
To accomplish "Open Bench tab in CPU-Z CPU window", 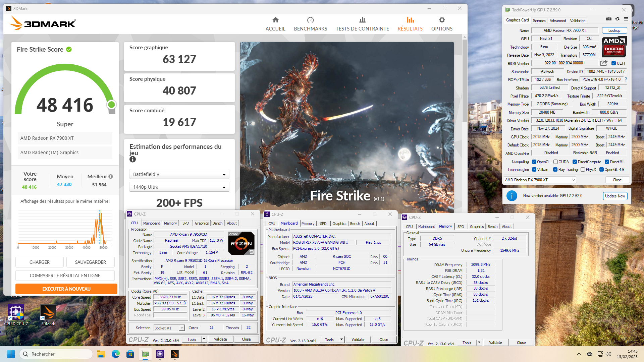I will click(217, 223).
